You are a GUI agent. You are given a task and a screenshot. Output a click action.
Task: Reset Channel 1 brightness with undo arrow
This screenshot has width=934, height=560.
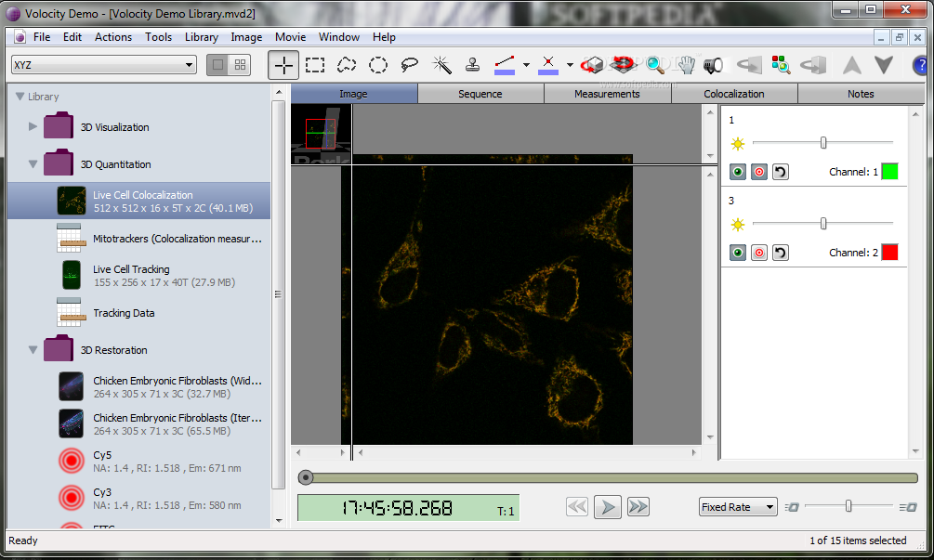[x=781, y=172]
